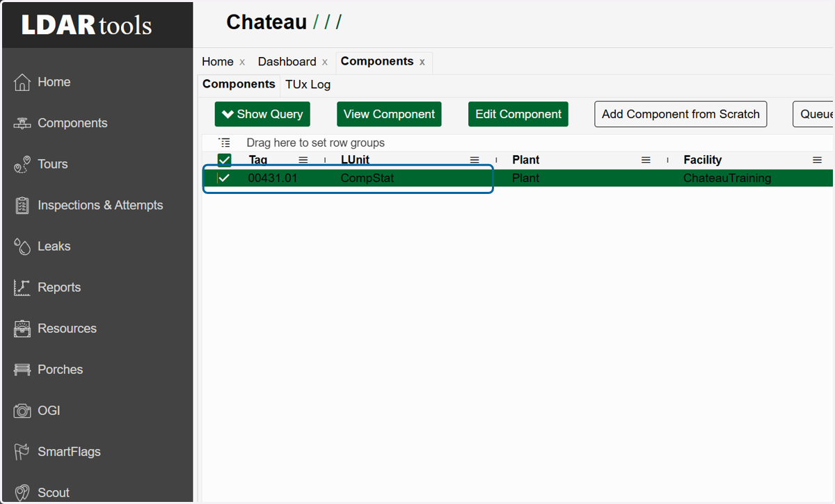The width and height of the screenshot is (835, 504).
Task: Open Components in the sidebar
Action: [72, 123]
